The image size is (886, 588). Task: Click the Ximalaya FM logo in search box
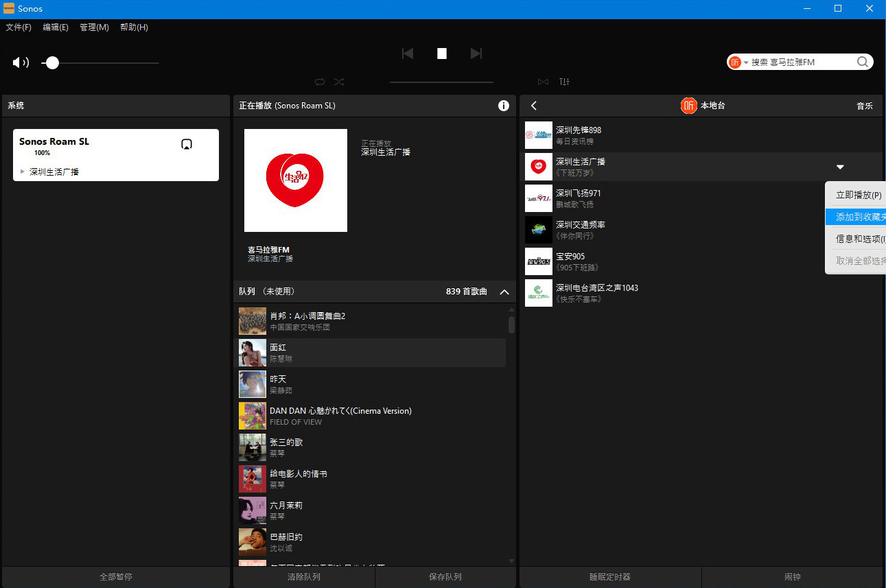pos(736,61)
